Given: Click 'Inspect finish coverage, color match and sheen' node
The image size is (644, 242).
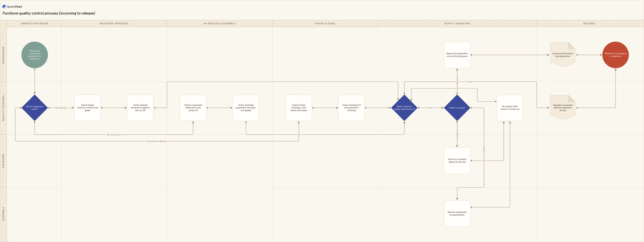Looking at the screenshot, I should pyautogui.click(x=299, y=108).
